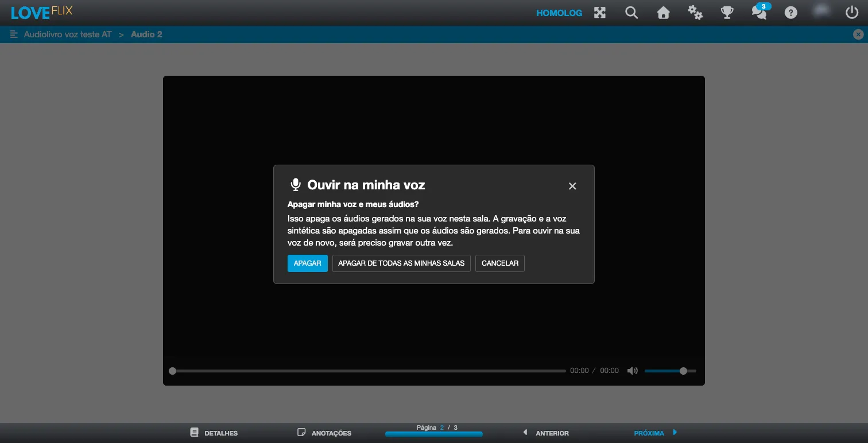Open the trophy achievements icon
Screen dimensions: 868x443
727,13
